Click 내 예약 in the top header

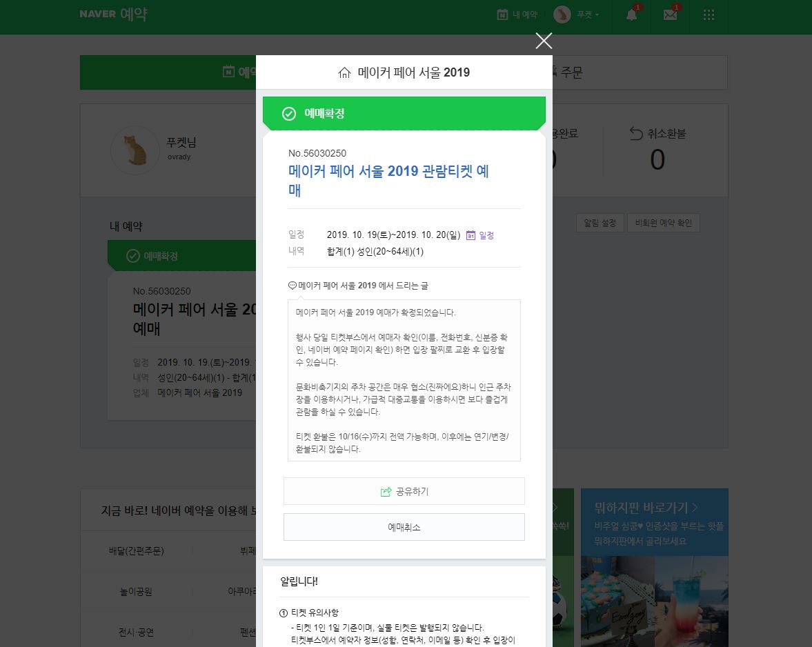[517, 14]
